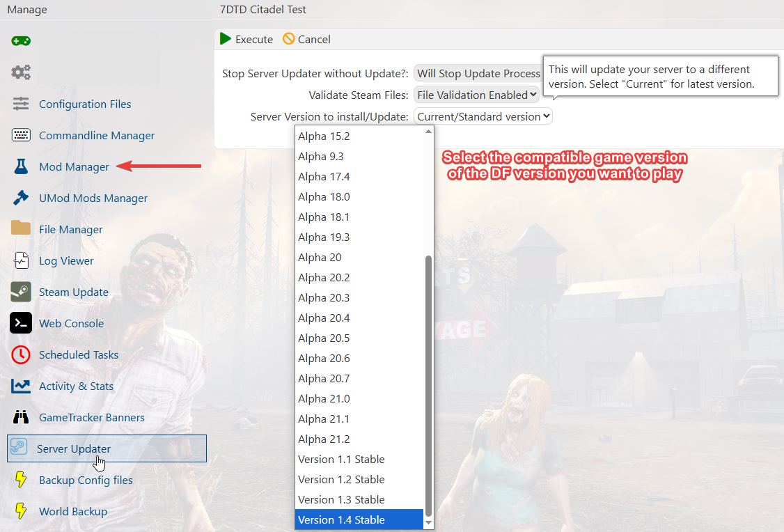
Task: Choose Alpha 20.6 in the version list
Action: point(359,359)
